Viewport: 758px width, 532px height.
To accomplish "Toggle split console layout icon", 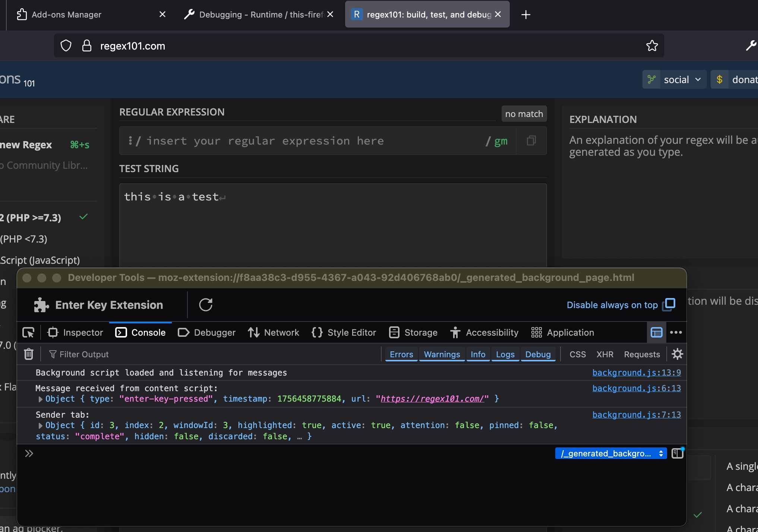I will coord(656,332).
